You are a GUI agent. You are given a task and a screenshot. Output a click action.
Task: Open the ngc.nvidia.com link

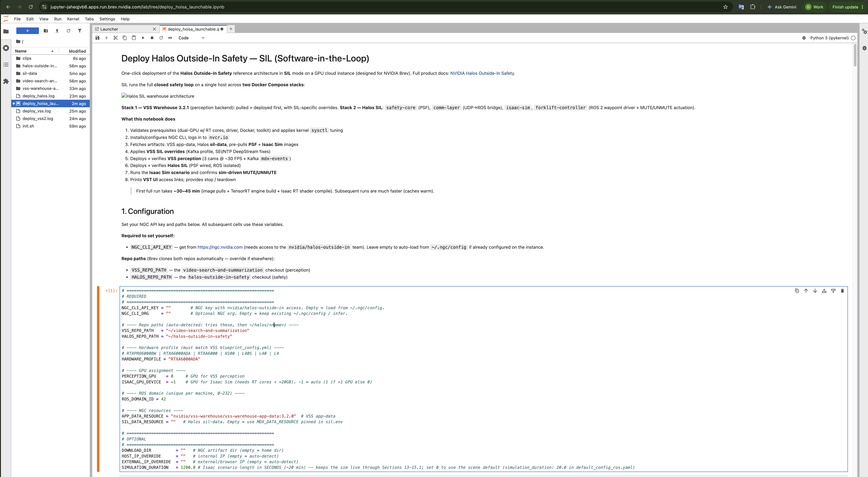coord(220,247)
